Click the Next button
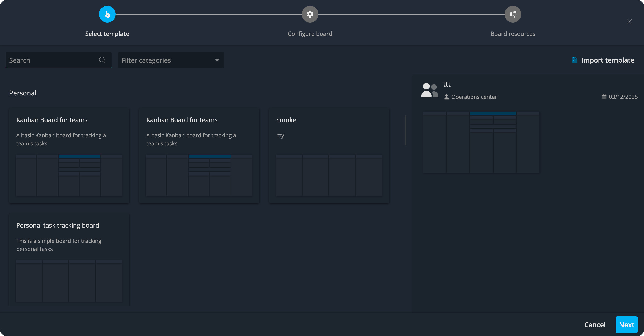 [626, 325]
